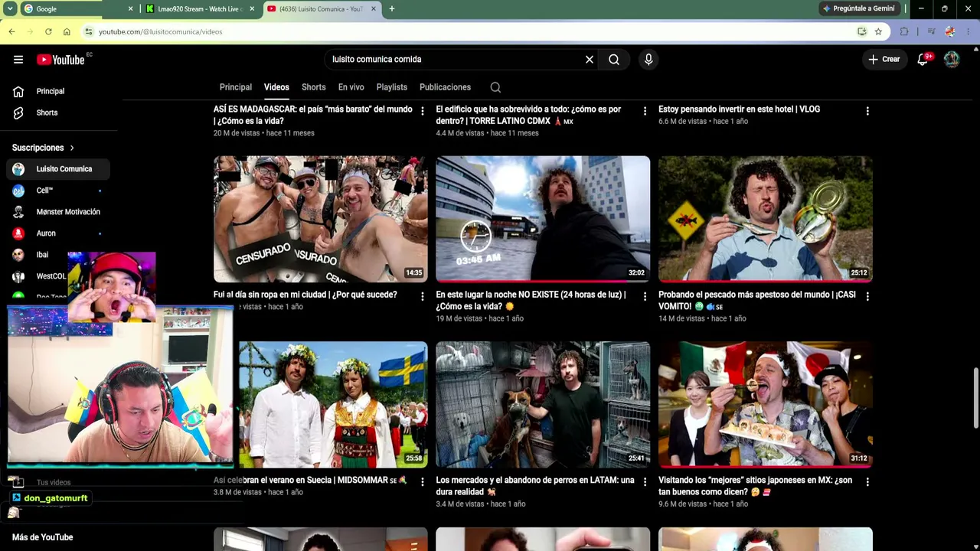
Task: Open Chrome's three-dot menu
Action: point(969,31)
